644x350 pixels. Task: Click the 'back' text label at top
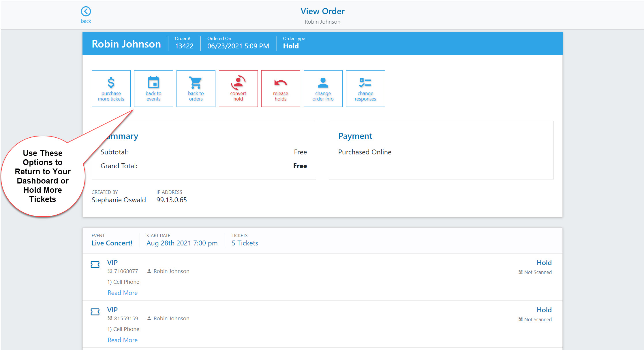tap(86, 21)
